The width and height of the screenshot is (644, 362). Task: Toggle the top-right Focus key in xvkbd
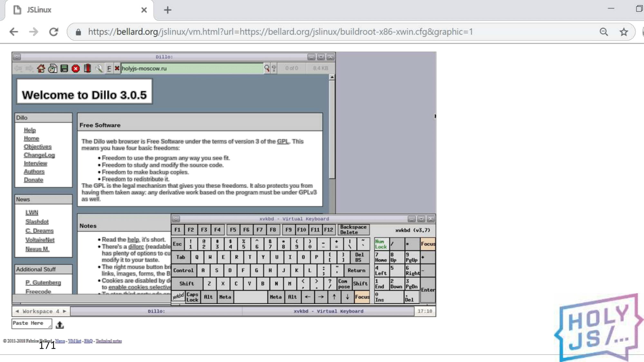click(428, 244)
